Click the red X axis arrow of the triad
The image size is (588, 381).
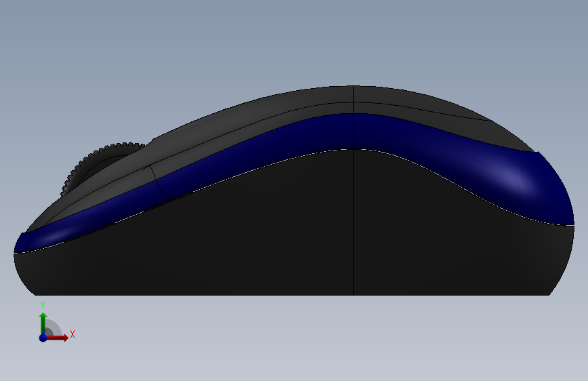pos(57,338)
